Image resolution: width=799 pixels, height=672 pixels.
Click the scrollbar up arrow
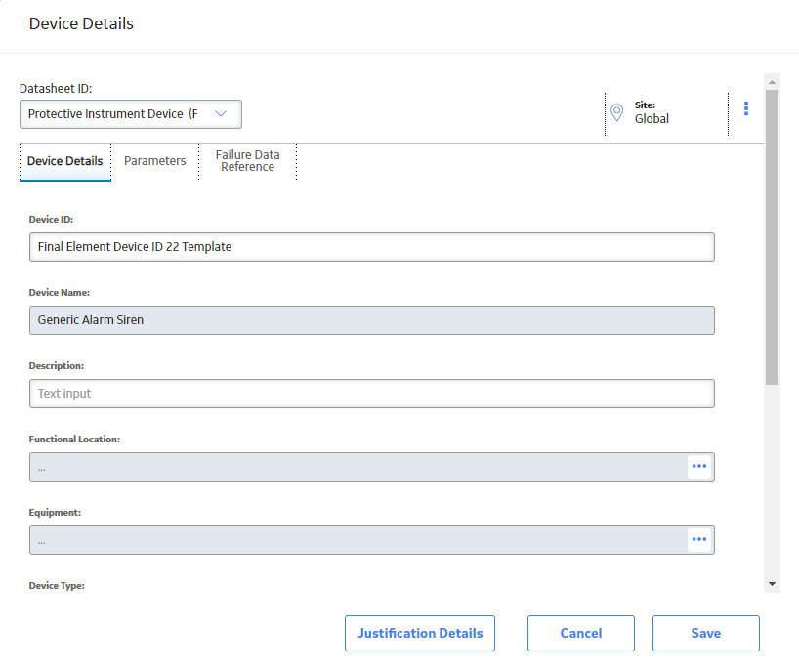(x=772, y=81)
